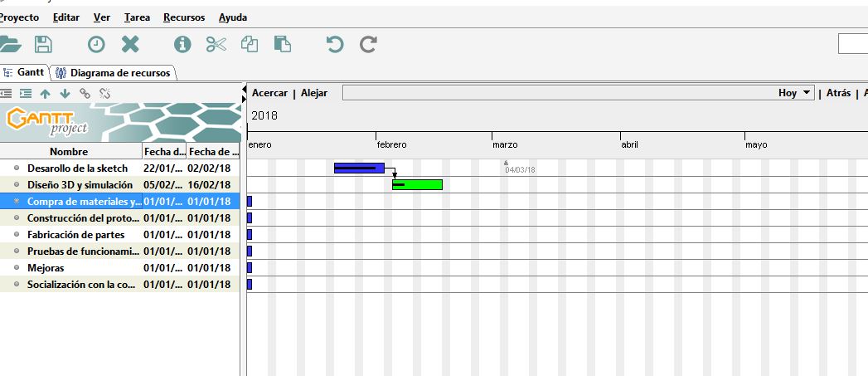Expand the task panel with the lower splitter arrow

click(x=244, y=99)
